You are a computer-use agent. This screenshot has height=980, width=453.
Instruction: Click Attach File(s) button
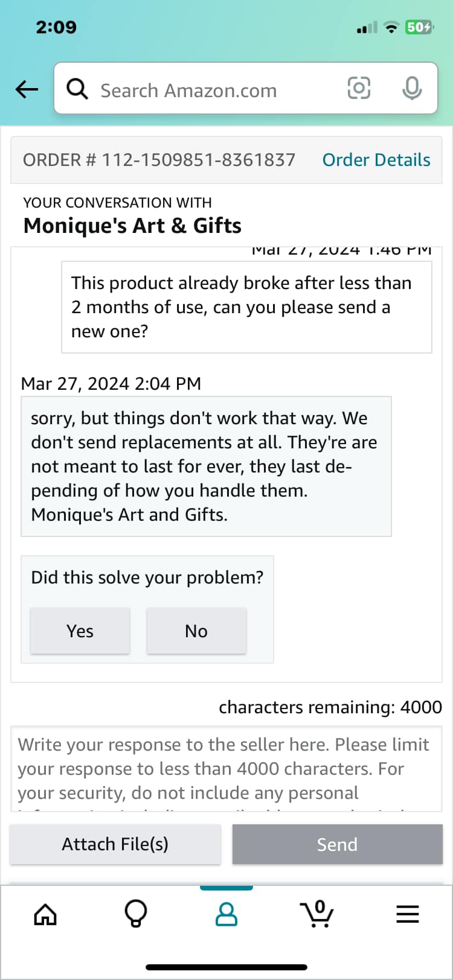click(x=115, y=844)
